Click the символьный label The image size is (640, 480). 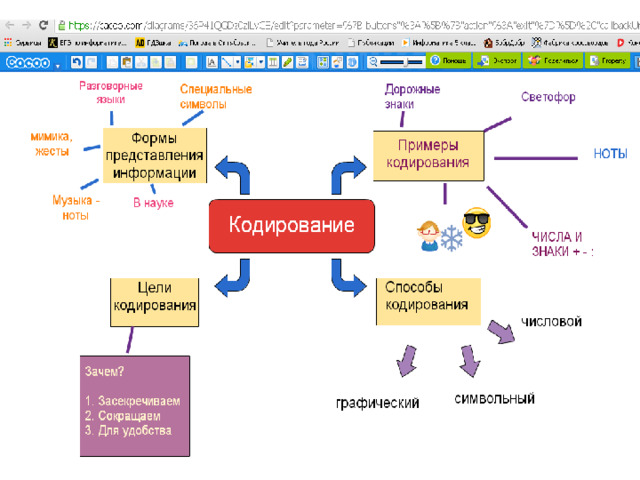tap(494, 399)
